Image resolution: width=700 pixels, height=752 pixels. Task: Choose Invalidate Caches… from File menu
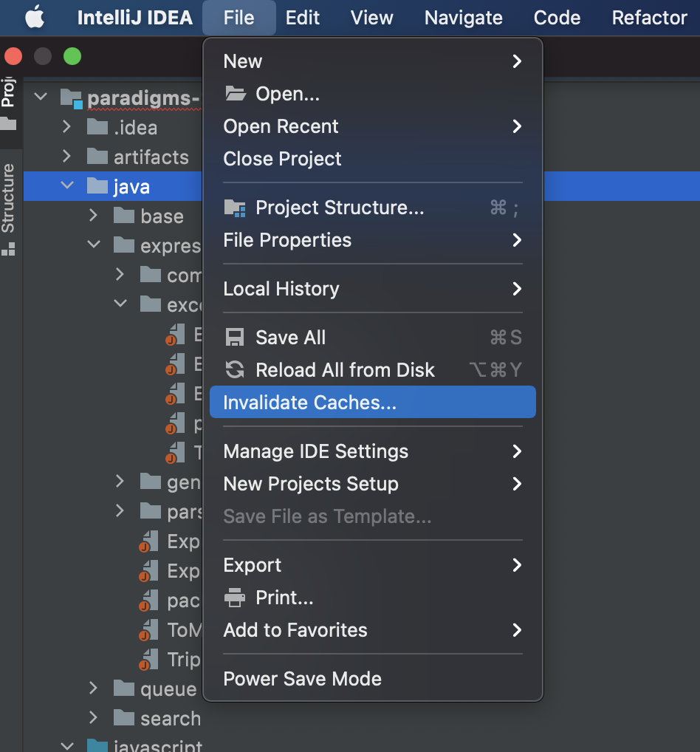[x=373, y=402]
